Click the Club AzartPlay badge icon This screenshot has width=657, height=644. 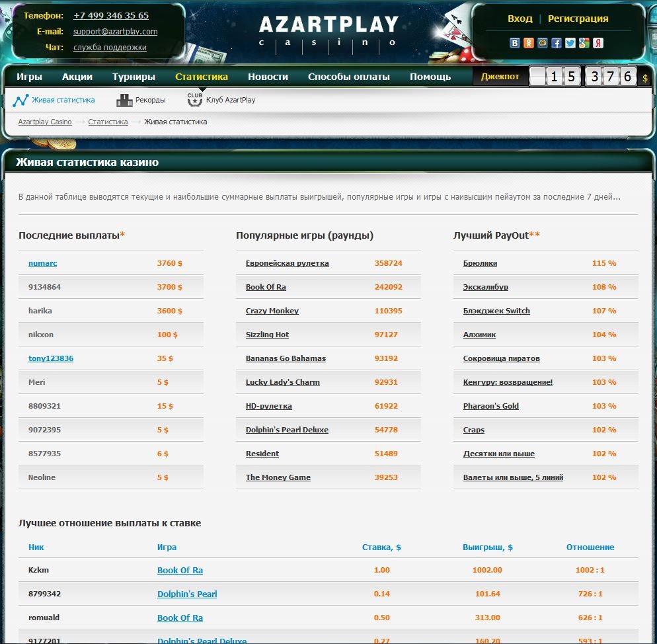pyautogui.click(x=195, y=100)
